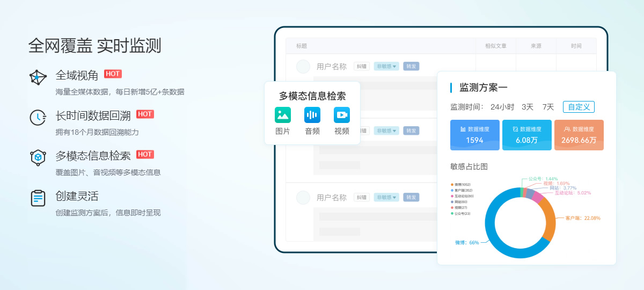Click the 创建灵活 clipboard icon

pos(38,198)
